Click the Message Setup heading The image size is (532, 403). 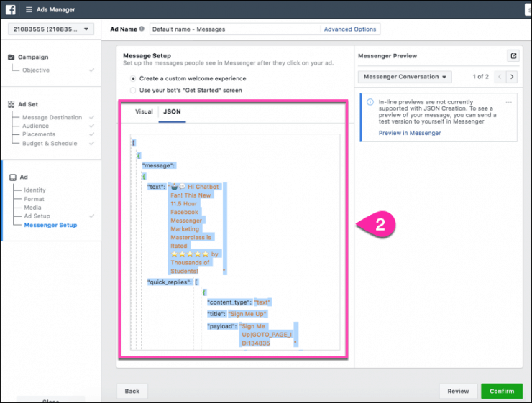click(x=147, y=55)
